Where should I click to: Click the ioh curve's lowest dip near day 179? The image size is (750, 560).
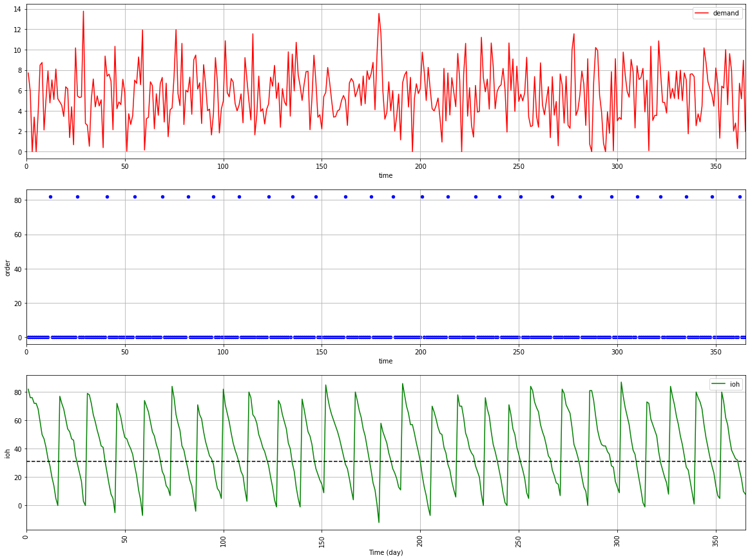(x=379, y=522)
